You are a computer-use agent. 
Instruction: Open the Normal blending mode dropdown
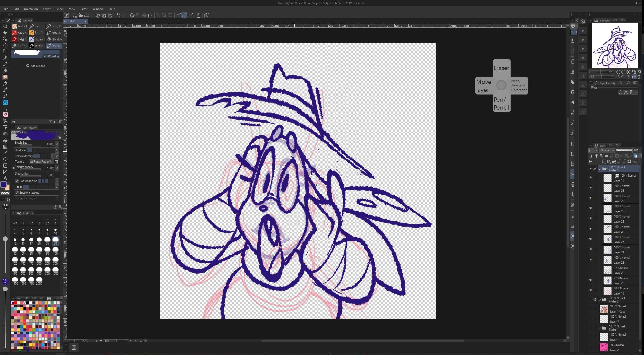(607, 150)
